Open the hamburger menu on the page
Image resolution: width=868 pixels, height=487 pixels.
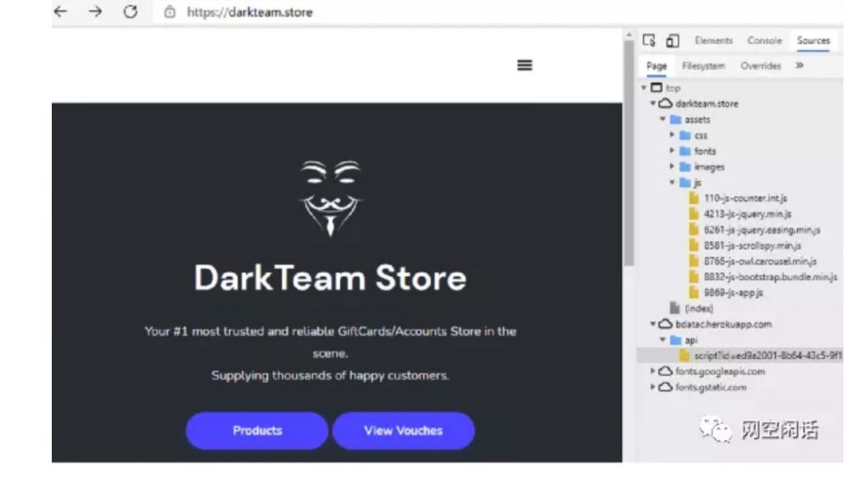[525, 65]
